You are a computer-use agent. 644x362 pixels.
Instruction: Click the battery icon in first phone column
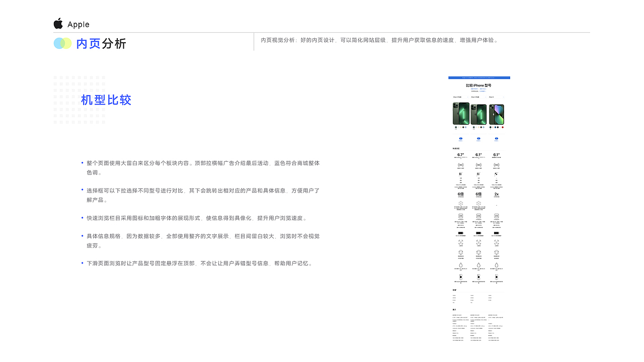click(x=460, y=233)
